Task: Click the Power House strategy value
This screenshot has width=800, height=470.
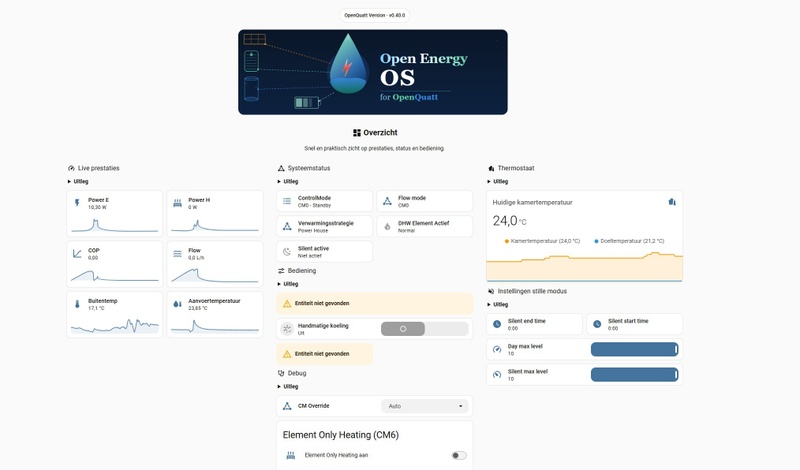Action: (x=313, y=231)
